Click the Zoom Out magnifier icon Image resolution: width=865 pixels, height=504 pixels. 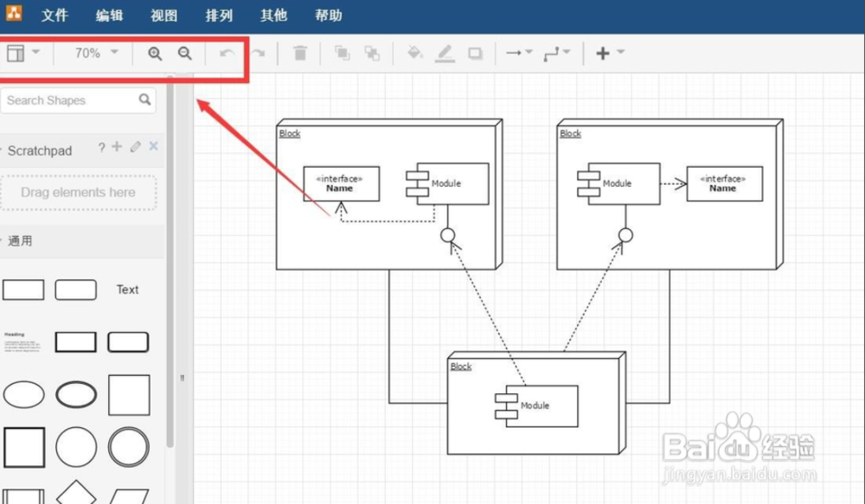click(185, 53)
